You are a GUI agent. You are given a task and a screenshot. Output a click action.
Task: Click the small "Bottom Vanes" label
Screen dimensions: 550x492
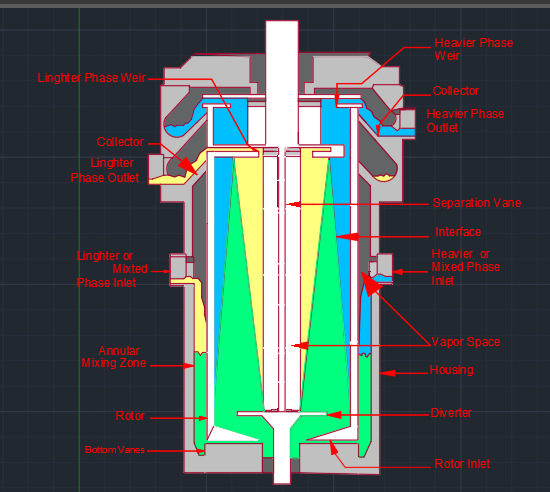tap(115, 450)
